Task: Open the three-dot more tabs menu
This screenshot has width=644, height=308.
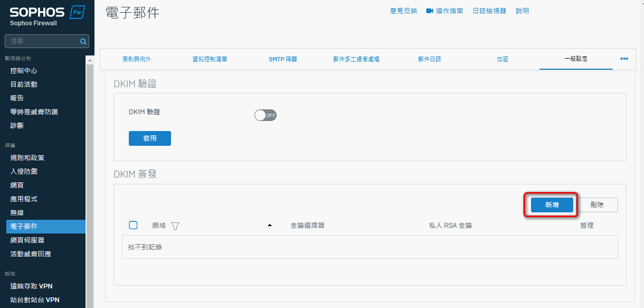Action: [624, 59]
